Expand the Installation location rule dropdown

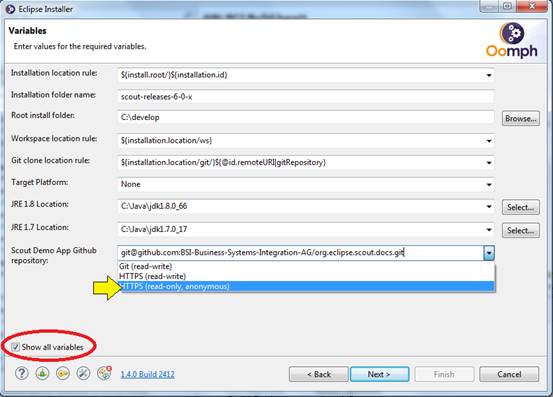(x=489, y=75)
